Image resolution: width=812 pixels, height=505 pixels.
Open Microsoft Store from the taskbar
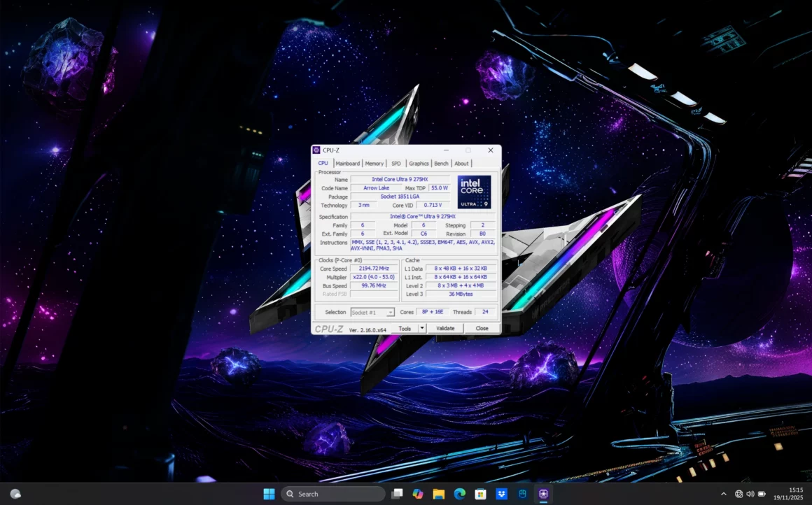(480, 493)
